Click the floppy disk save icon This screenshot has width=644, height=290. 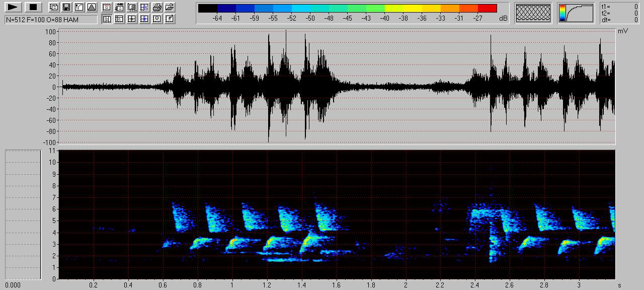pyautogui.click(x=66, y=7)
